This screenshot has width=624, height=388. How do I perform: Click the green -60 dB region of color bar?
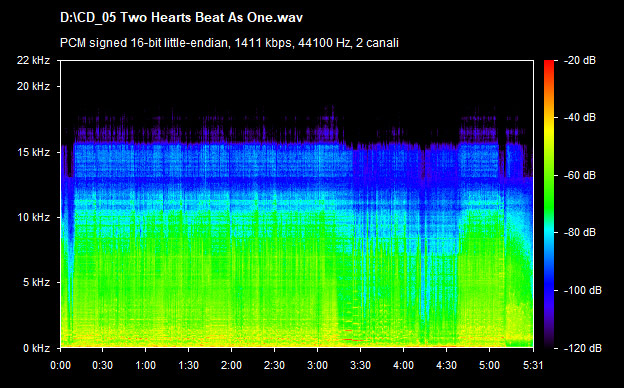549,175
